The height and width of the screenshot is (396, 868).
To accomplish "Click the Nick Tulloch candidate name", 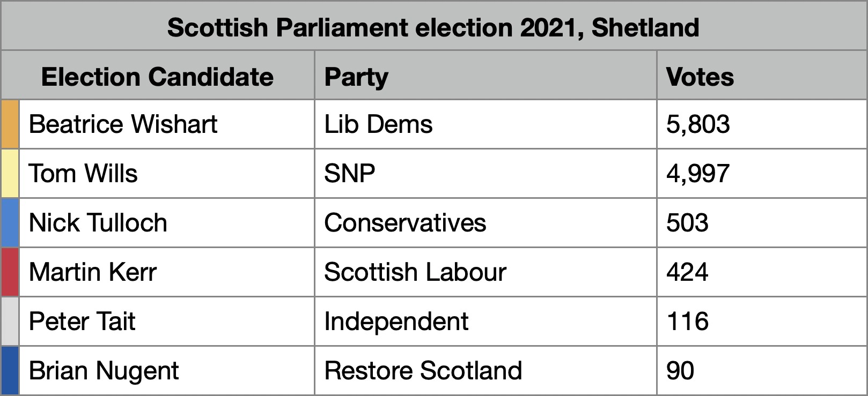I will [x=98, y=223].
